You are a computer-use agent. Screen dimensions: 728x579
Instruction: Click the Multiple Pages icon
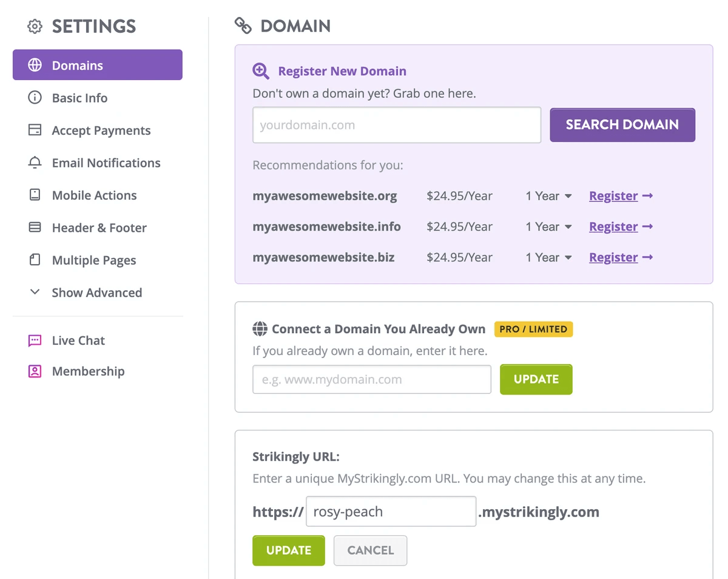coord(35,260)
